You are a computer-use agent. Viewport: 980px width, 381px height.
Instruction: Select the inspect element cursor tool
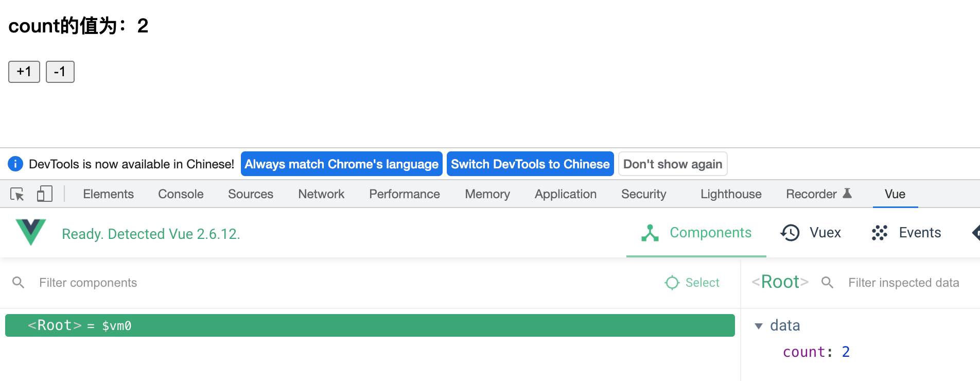click(x=16, y=194)
